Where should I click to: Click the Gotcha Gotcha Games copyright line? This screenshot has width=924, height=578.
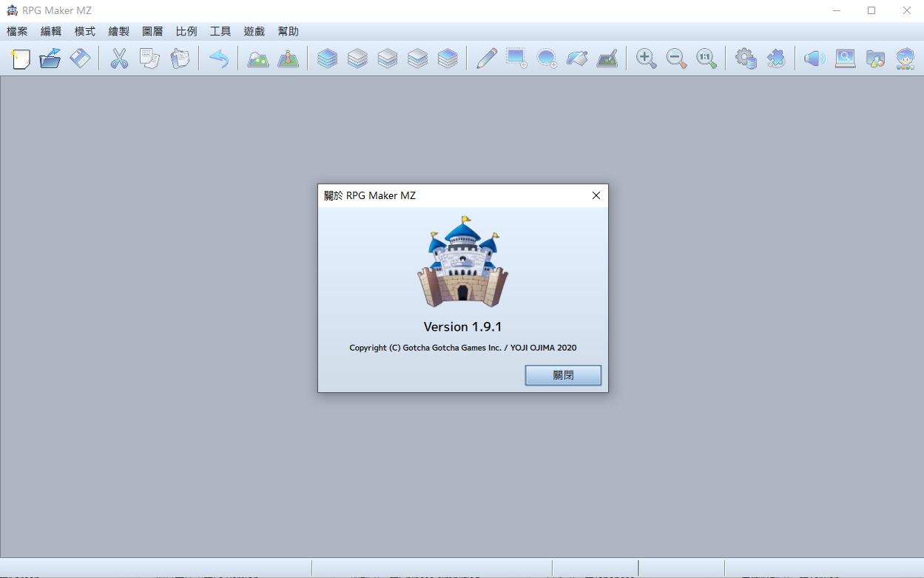pyautogui.click(x=462, y=348)
